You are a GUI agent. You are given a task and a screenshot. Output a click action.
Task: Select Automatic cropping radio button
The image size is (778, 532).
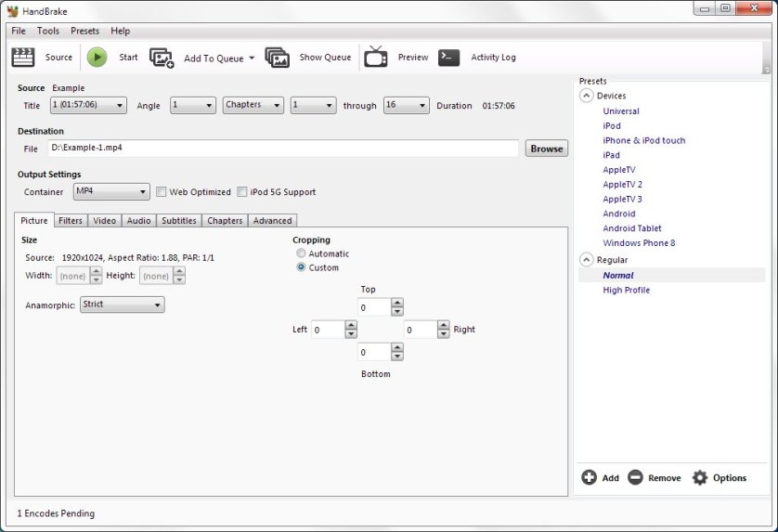pyautogui.click(x=301, y=253)
